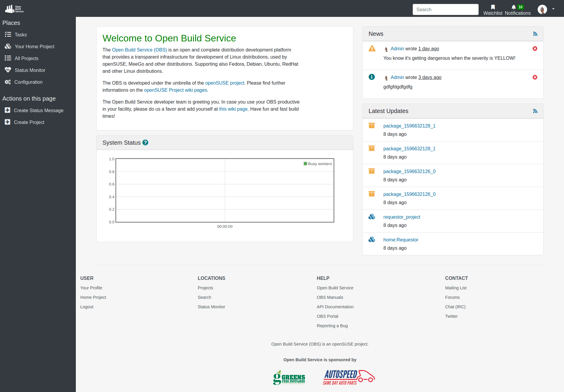The width and height of the screenshot is (564, 392).
Task: Click the Create Status Message plus icon
Action: coord(7,110)
